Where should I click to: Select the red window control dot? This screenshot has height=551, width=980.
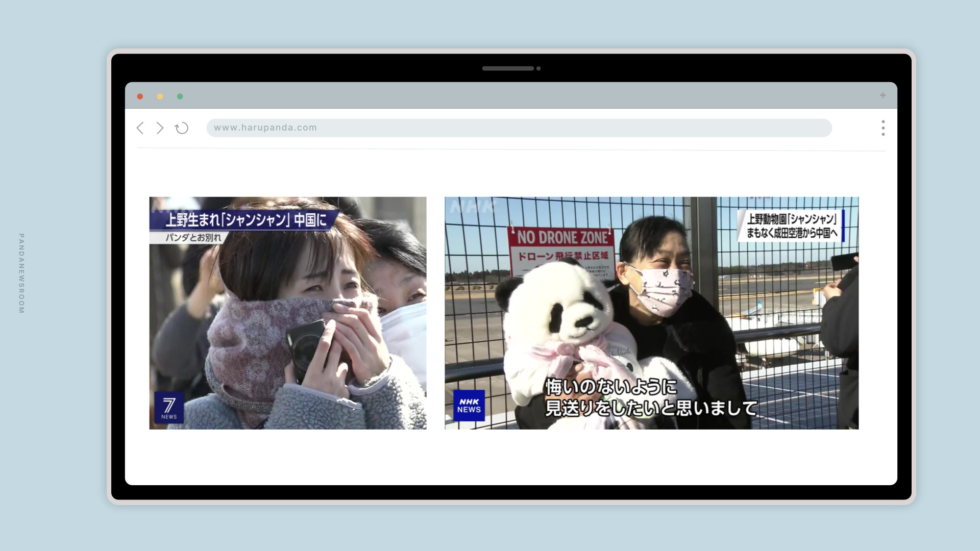[x=140, y=96]
